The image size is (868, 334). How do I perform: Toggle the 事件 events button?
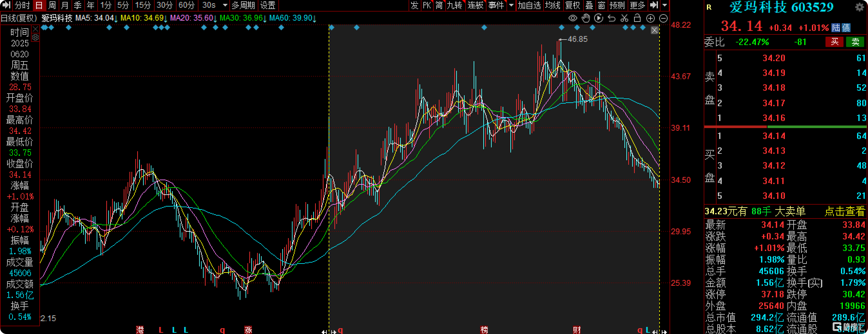pos(496,5)
